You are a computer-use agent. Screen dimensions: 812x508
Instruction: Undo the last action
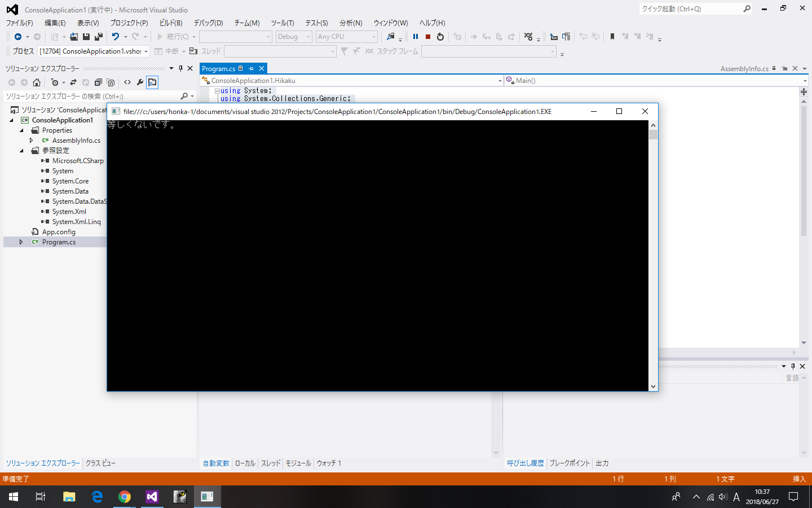click(116, 37)
